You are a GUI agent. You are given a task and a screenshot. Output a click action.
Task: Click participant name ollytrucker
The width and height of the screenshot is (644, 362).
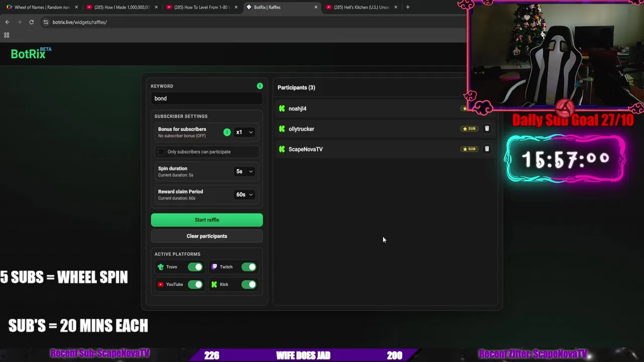click(x=301, y=129)
